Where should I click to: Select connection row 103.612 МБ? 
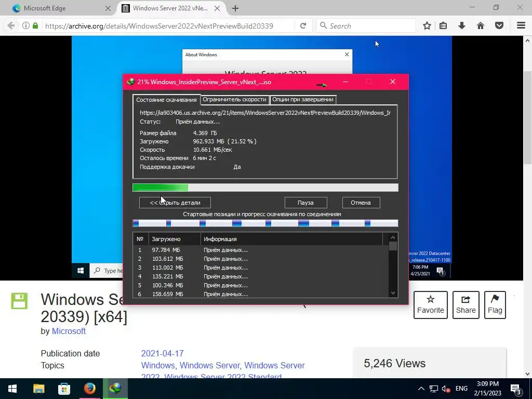click(x=261, y=259)
